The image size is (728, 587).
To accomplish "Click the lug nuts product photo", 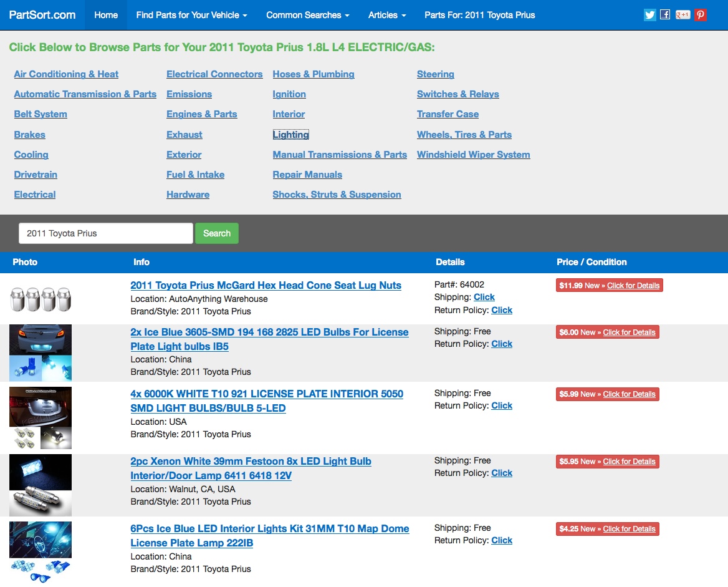I will (x=41, y=299).
